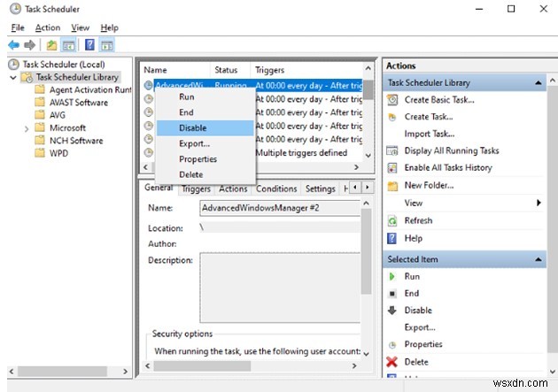Choose Properties in the context menu
This screenshot has height=392, width=558.
coord(205,159)
